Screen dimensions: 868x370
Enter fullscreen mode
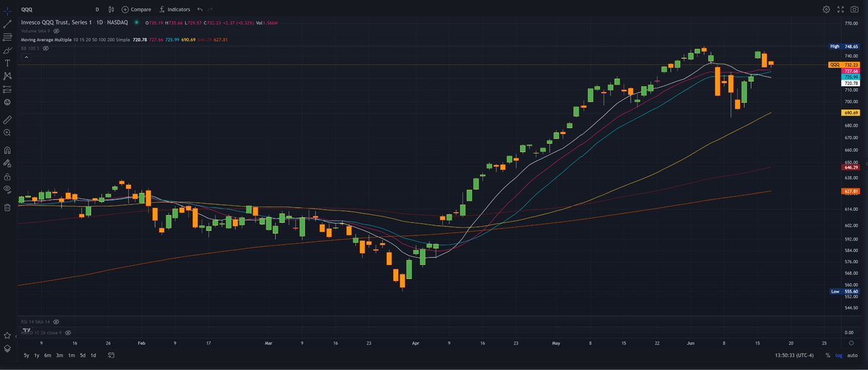(840, 9)
